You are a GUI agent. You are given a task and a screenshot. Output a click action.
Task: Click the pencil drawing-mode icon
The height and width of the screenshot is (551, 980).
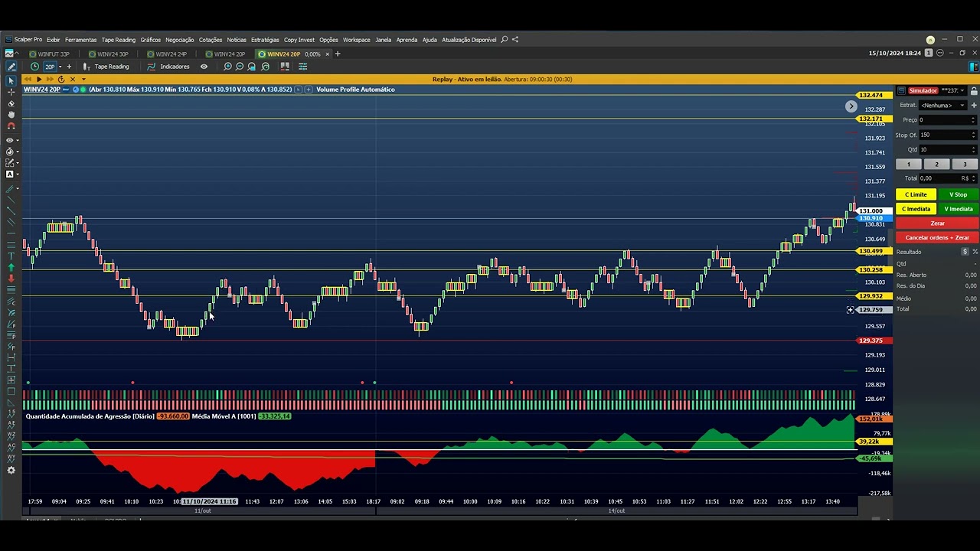click(x=11, y=67)
